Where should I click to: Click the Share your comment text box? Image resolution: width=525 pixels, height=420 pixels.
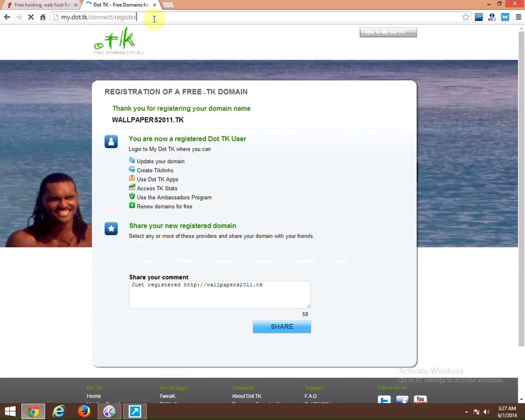coord(220,295)
